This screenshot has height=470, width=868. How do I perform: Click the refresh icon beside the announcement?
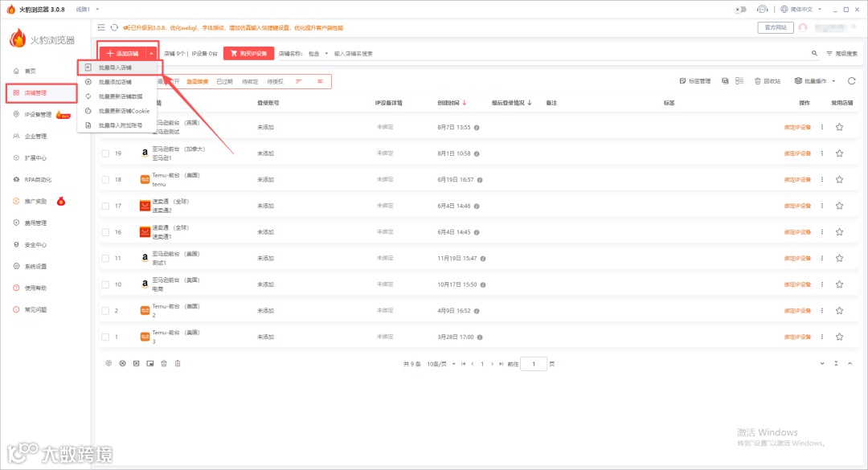coord(114,27)
